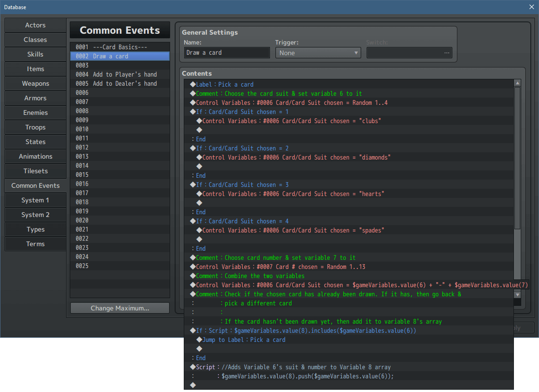Select the Jump to Label: Pick a card line
The image size is (539, 392).
[x=244, y=340]
